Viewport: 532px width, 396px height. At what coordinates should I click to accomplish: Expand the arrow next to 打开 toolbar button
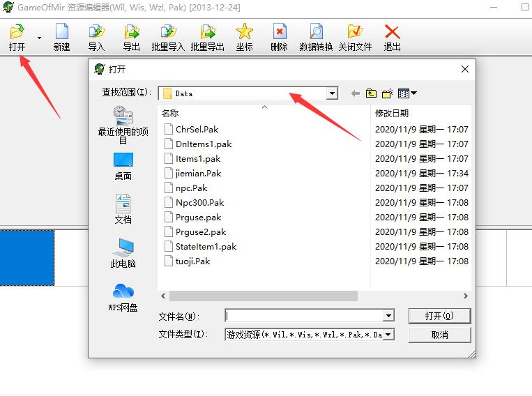point(39,38)
